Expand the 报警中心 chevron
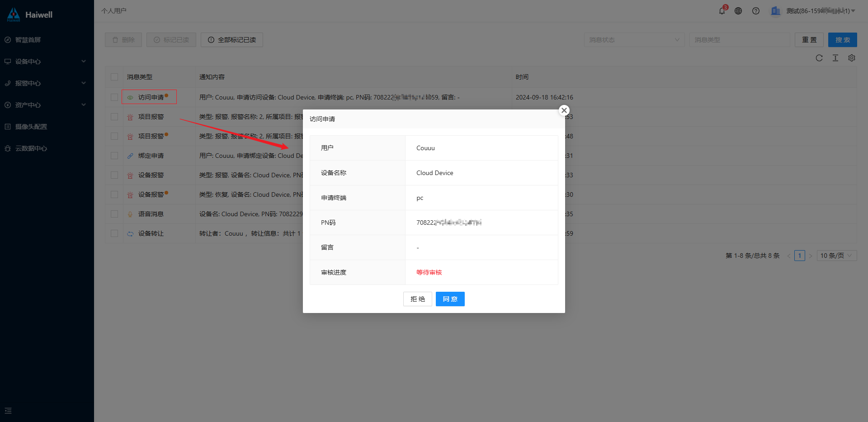Viewport: 868px width, 422px height. click(84, 83)
